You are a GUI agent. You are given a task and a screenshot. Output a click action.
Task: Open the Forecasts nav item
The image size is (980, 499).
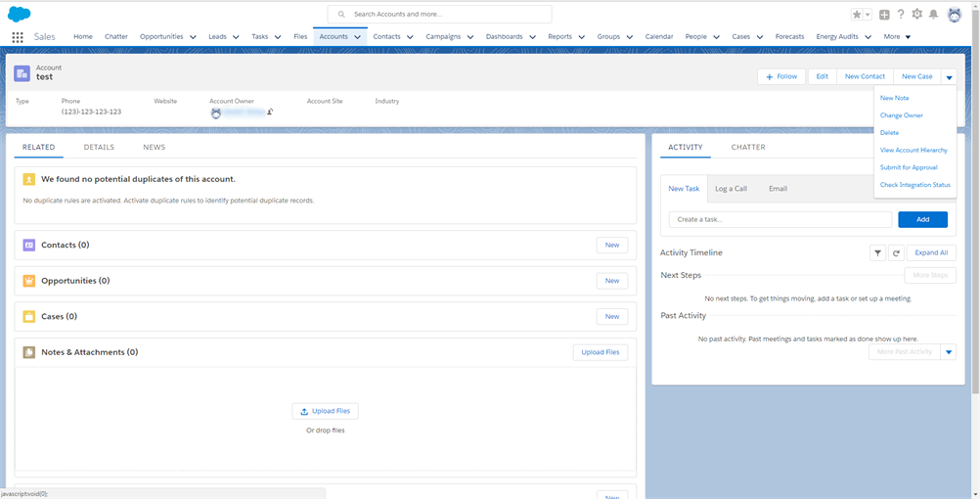pos(790,37)
